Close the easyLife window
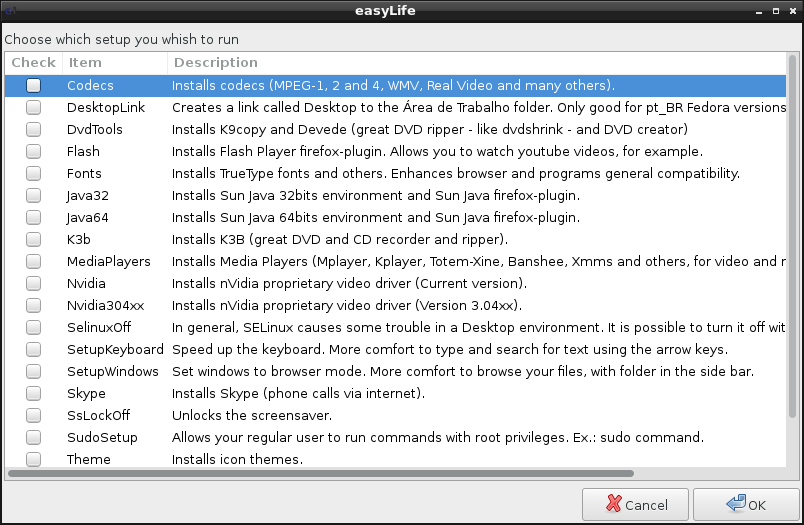This screenshot has width=804, height=525. point(793,11)
